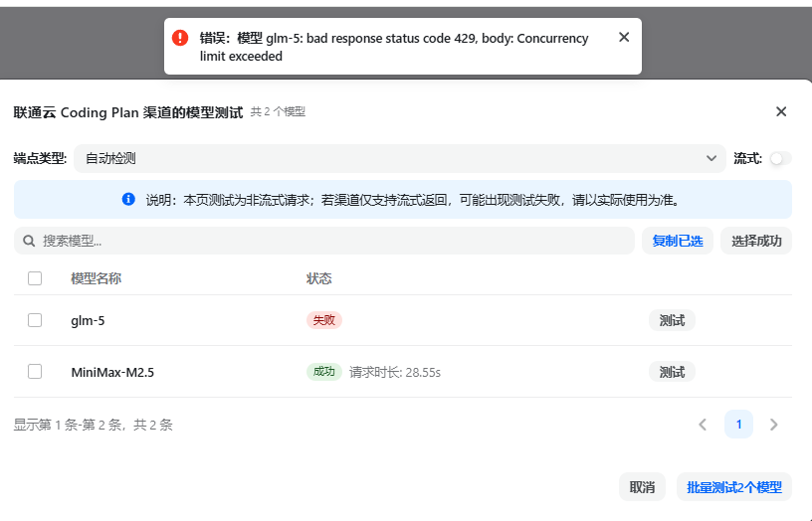The width and height of the screenshot is (812, 521).
Task: Click the 模型名称 column header
Action: click(96, 278)
